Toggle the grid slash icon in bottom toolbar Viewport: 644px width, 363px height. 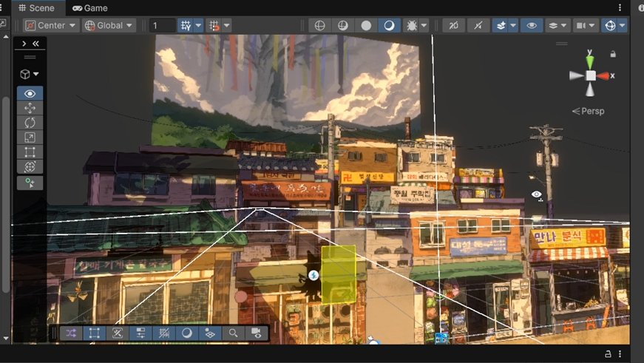164,333
